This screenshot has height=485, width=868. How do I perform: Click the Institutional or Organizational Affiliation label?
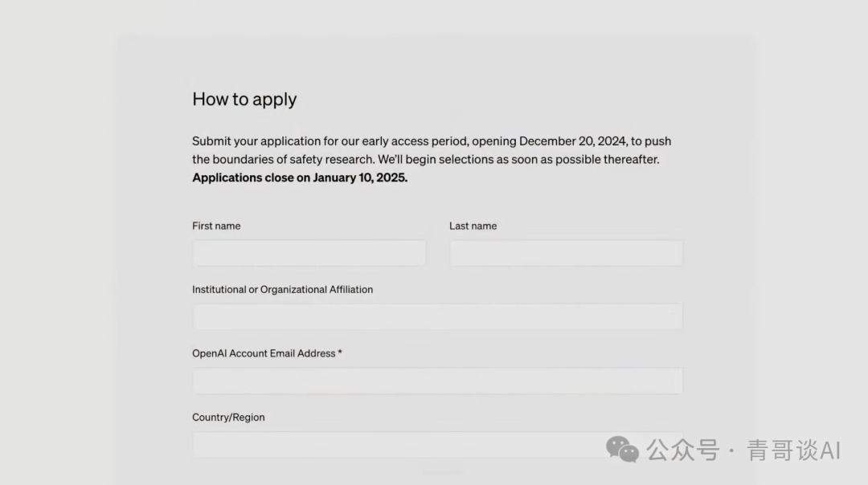pos(282,289)
